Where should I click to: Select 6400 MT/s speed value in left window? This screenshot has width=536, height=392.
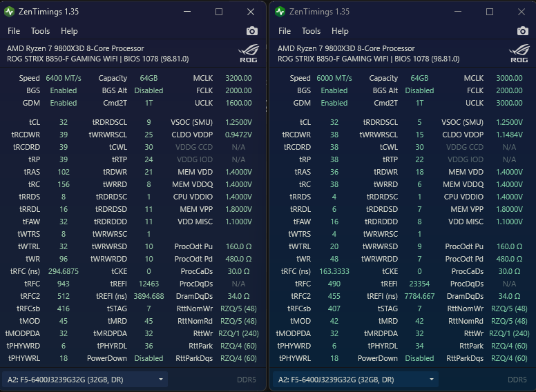(64, 78)
